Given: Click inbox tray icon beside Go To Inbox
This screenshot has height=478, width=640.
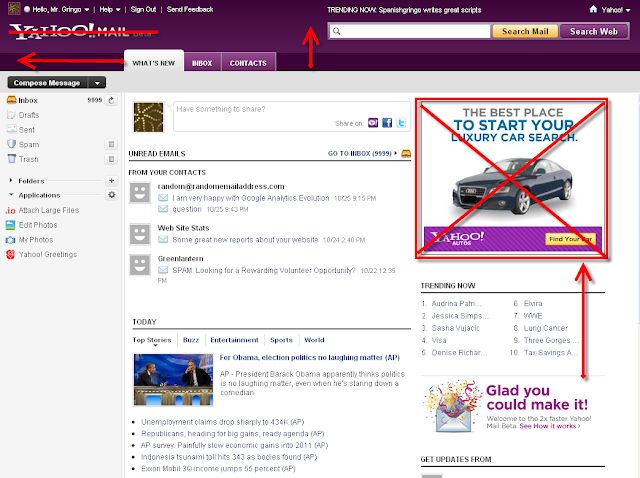Looking at the screenshot, I should pos(406,153).
